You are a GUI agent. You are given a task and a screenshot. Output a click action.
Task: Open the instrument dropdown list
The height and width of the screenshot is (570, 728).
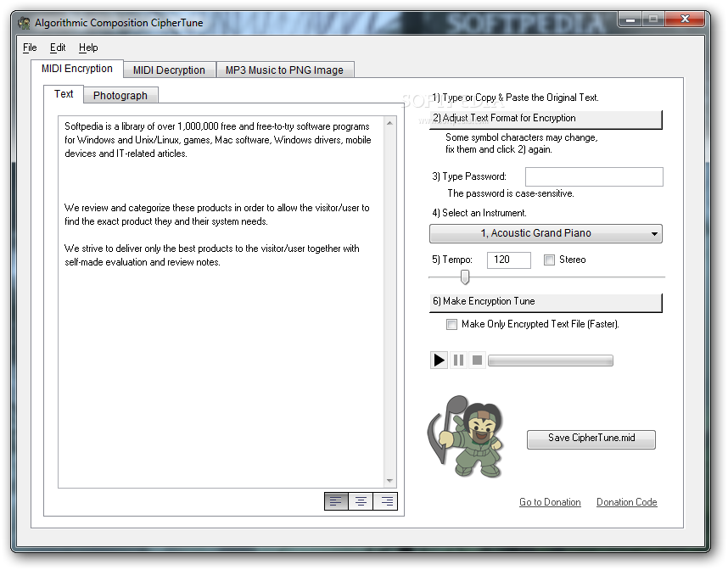tap(546, 233)
